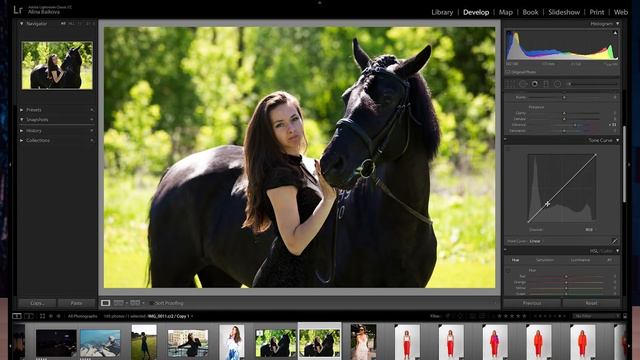Expand the Collections panel
The height and width of the screenshot is (360, 640).
tap(21, 140)
